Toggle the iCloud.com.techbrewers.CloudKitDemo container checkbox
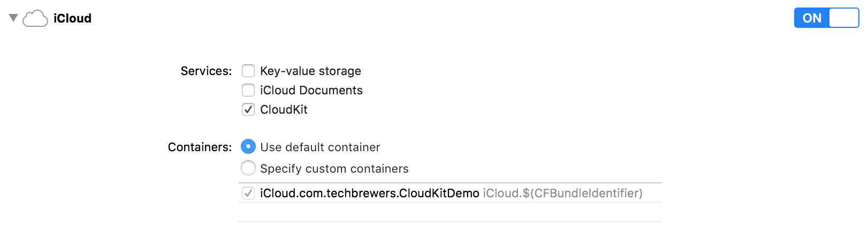The image size is (868, 237). pos(248,193)
